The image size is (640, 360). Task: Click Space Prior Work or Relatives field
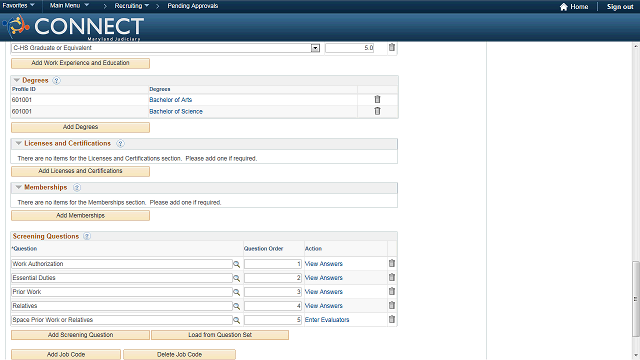pos(122,320)
